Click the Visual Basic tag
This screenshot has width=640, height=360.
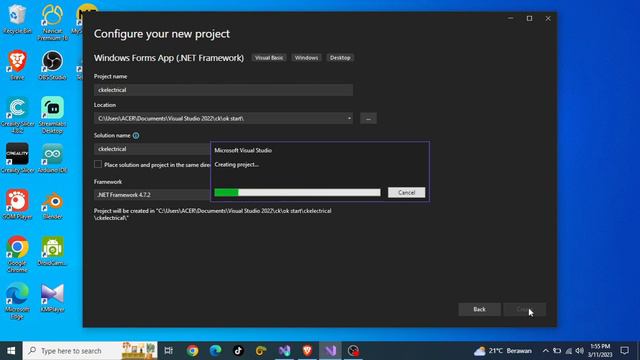click(269, 58)
